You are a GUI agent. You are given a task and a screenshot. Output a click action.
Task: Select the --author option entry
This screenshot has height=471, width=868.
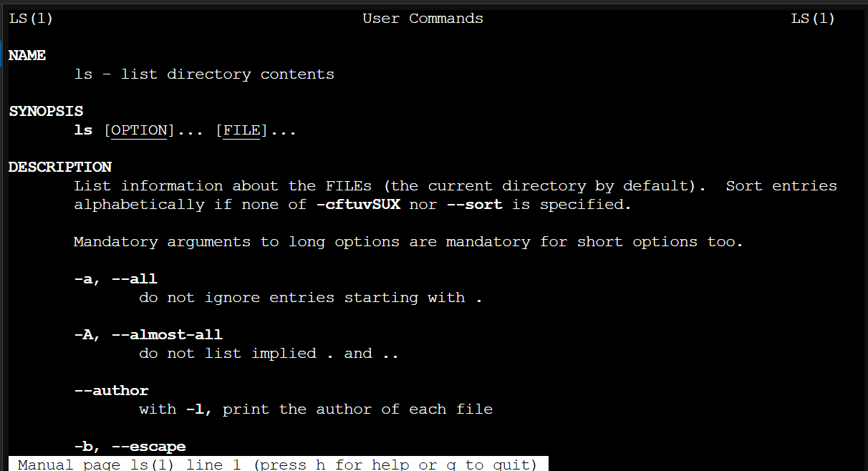click(x=112, y=390)
